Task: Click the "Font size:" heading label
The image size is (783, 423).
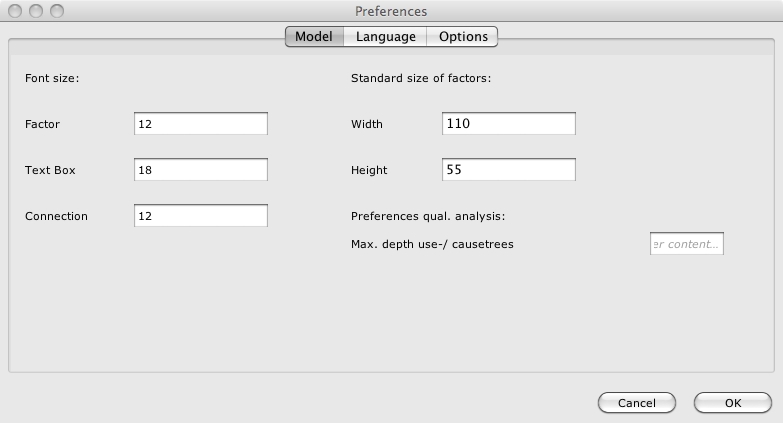Action: [x=52, y=78]
